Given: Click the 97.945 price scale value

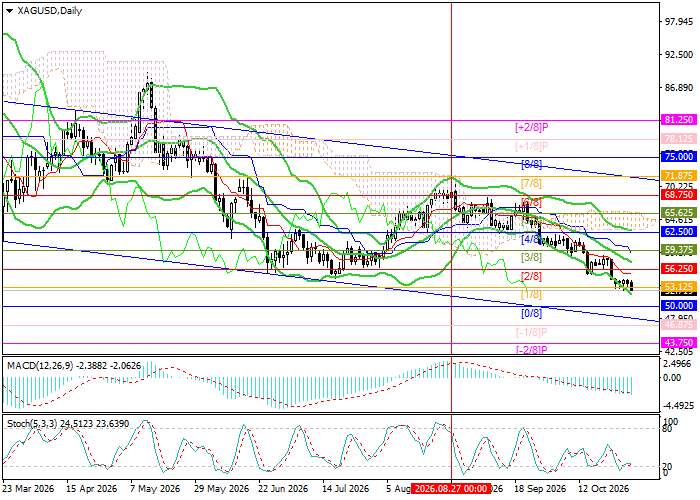Looking at the screenshot, I should click(x=678, y=22).
